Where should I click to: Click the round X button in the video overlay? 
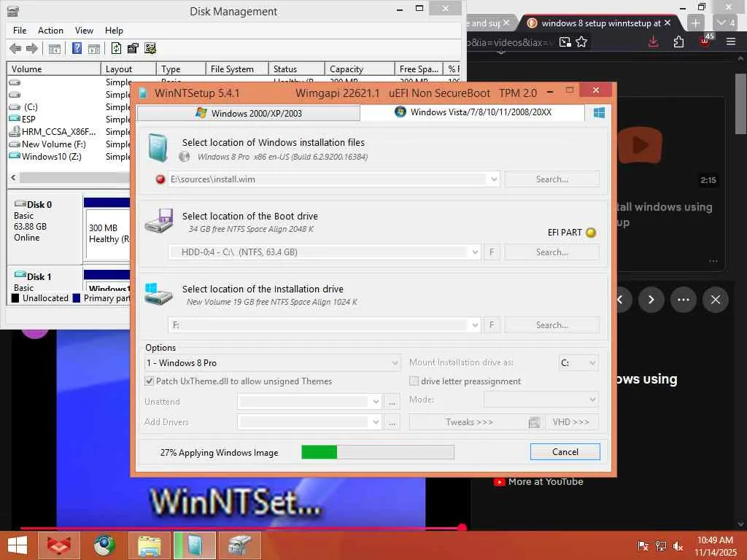click(x=716, y=300)
